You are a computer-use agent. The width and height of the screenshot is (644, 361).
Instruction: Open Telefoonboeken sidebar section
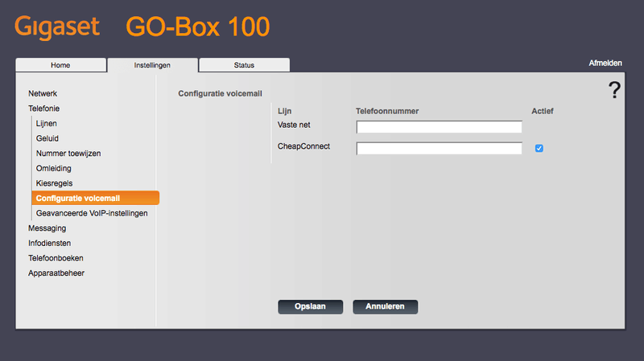(56, 258)
